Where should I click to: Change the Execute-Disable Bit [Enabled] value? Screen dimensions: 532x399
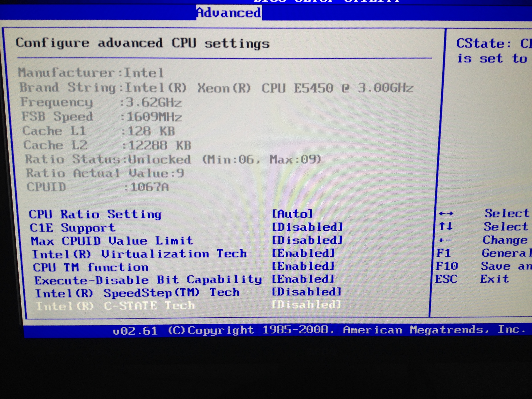pos(303,279)
